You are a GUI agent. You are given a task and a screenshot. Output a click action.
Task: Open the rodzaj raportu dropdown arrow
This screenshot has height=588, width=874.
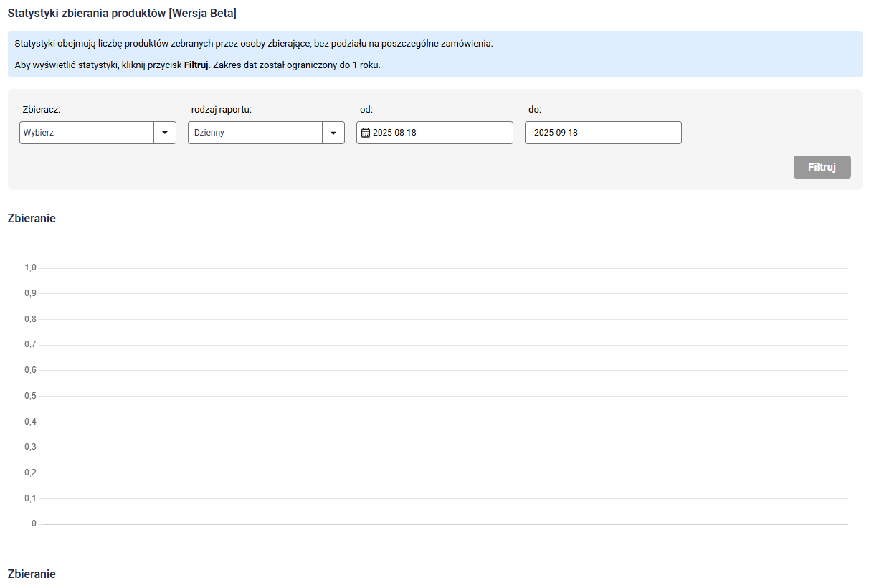click(333, 133)
